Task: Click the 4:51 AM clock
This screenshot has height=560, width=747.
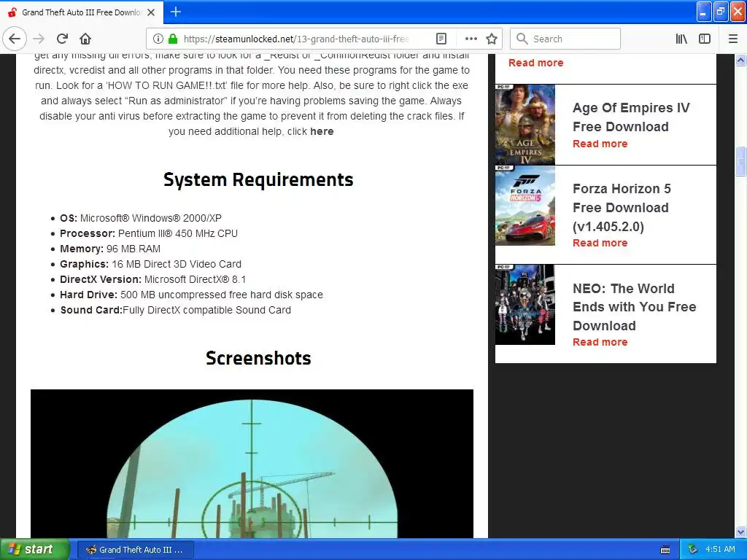Action: [x=720, y=549]
